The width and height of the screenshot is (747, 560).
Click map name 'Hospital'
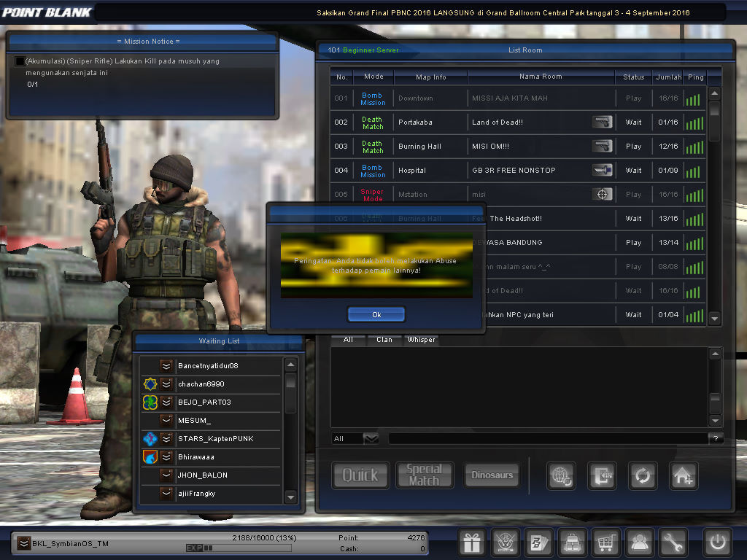click(412, 170)
